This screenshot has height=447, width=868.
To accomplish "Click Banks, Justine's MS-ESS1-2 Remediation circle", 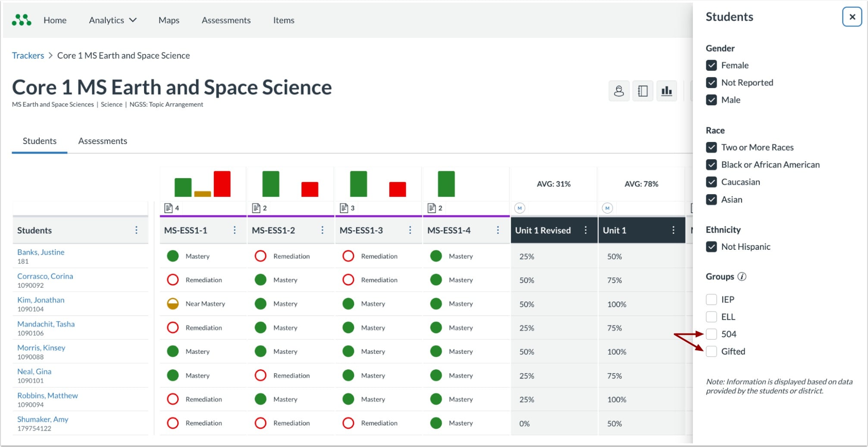I will coord(260,256).
